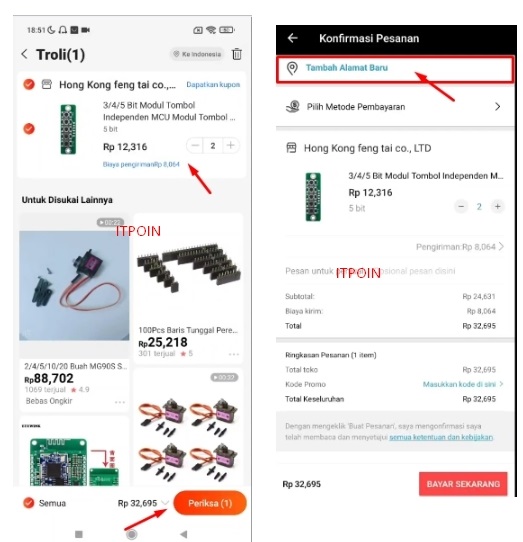Tap the location pin next to Tambah Alamat Baru
This screenshot has height=542, width=523.
(292, 68)
